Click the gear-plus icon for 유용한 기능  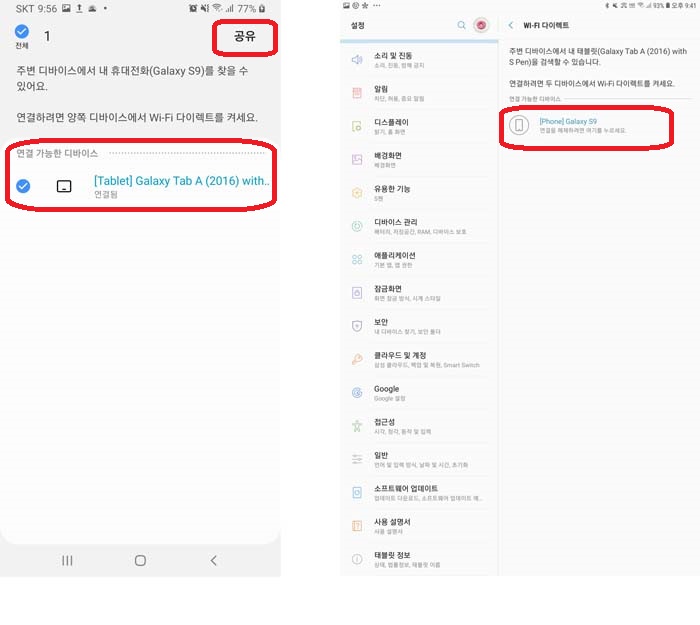[357, 193]
